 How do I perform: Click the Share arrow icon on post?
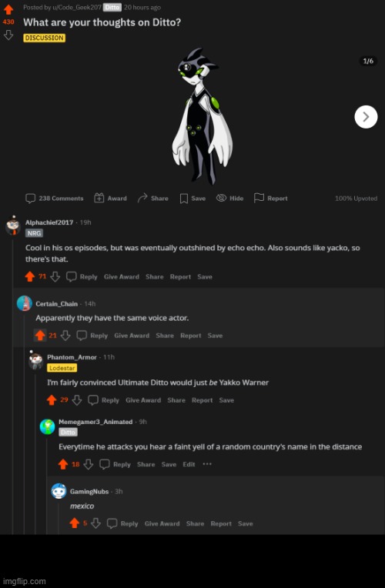point(142,198)
